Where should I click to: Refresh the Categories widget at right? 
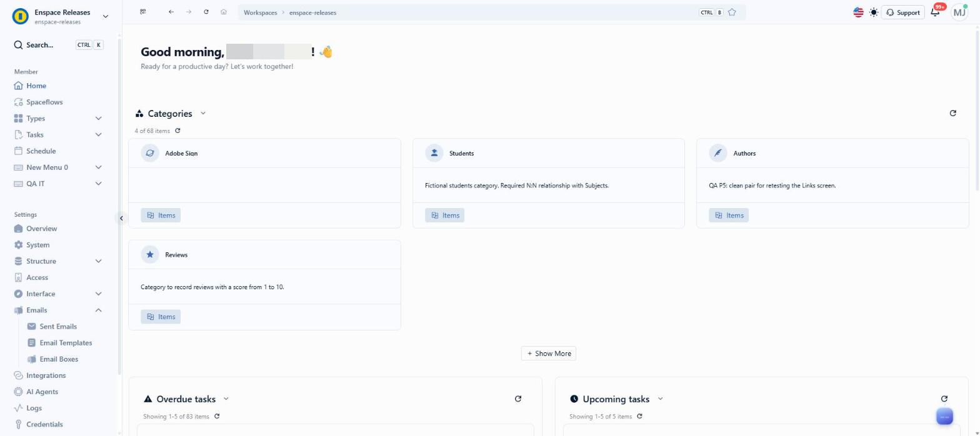click(x=952, y=113)
